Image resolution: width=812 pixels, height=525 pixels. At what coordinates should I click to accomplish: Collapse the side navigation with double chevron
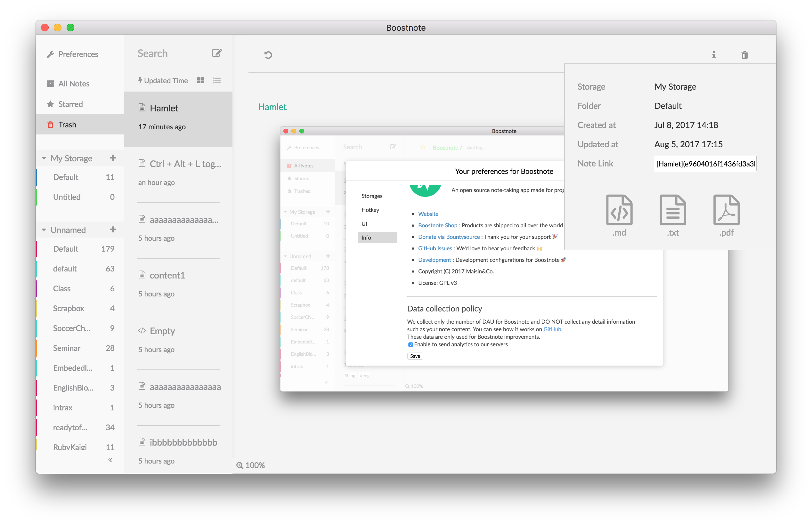pos(110,460)
